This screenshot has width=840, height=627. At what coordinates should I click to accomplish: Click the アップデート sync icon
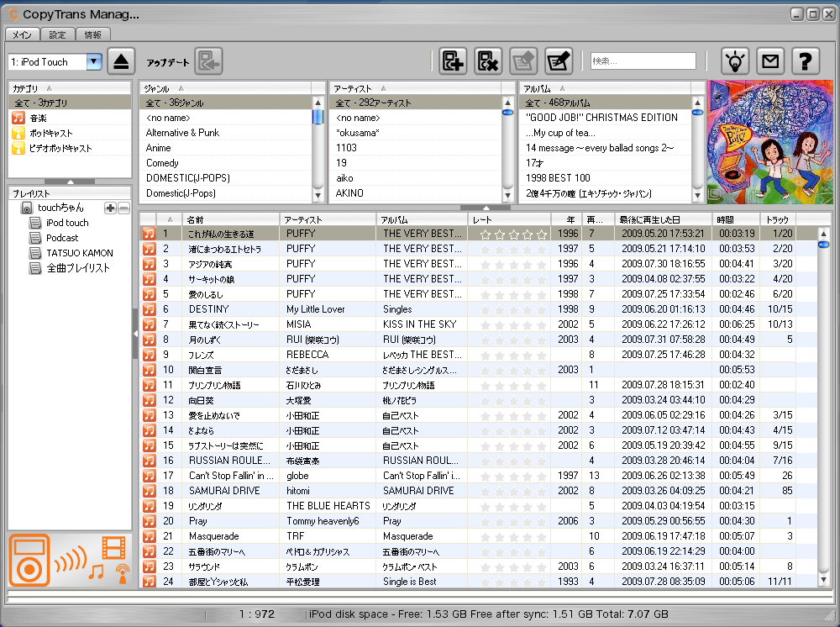click(208, 61)
